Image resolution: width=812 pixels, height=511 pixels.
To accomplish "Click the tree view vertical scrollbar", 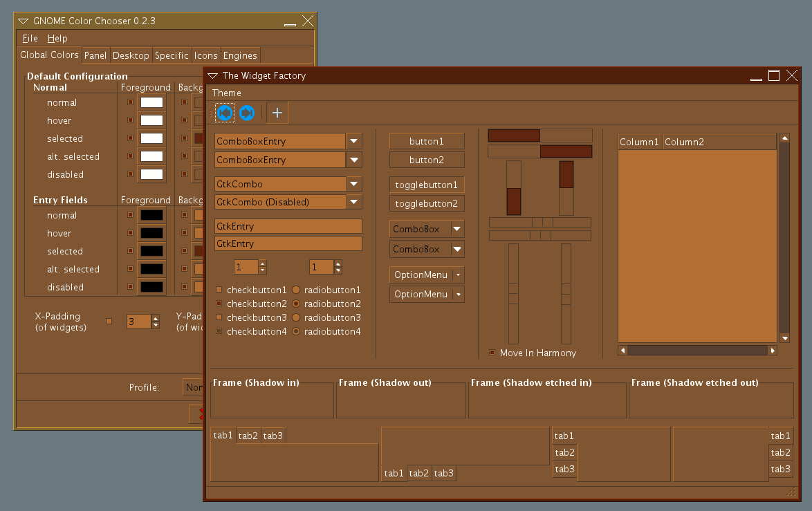I will coord(784,238).
